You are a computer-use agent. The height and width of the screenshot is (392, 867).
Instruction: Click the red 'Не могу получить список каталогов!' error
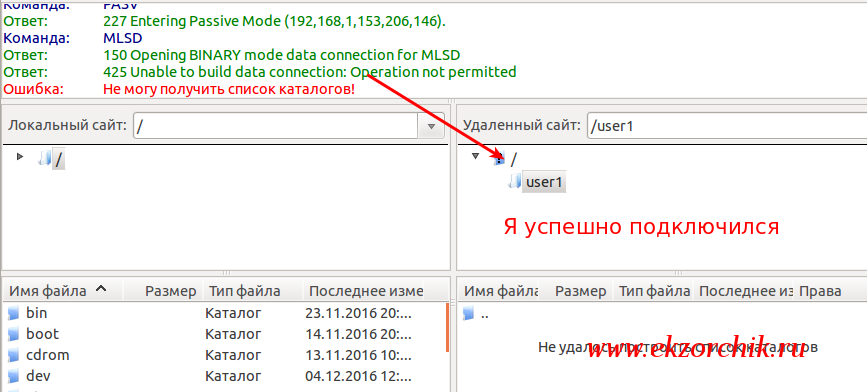tap(229, 89)
